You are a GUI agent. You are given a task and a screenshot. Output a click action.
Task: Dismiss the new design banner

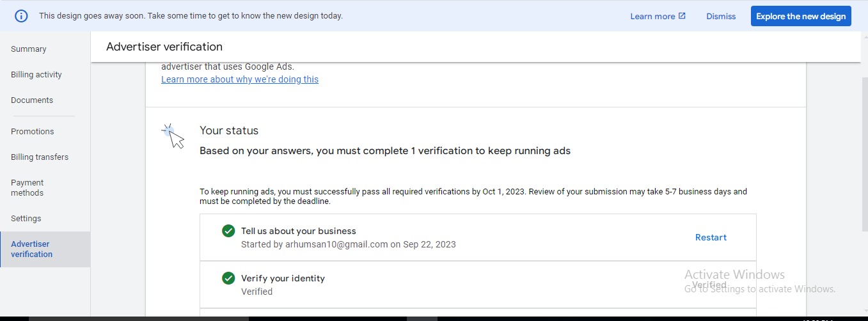721,17
